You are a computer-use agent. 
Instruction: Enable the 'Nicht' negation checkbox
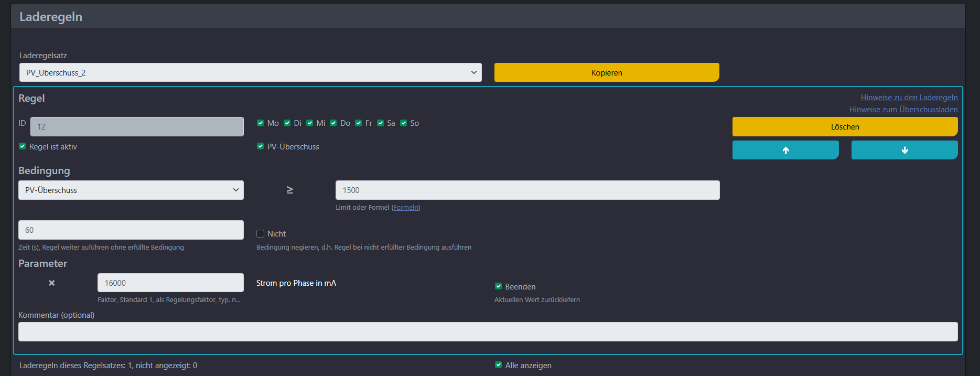260,234
